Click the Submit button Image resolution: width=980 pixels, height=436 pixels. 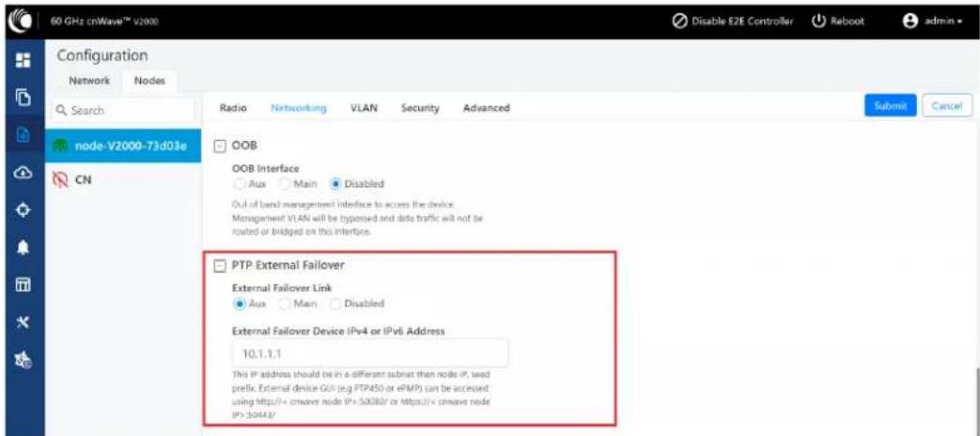point(891,106)
